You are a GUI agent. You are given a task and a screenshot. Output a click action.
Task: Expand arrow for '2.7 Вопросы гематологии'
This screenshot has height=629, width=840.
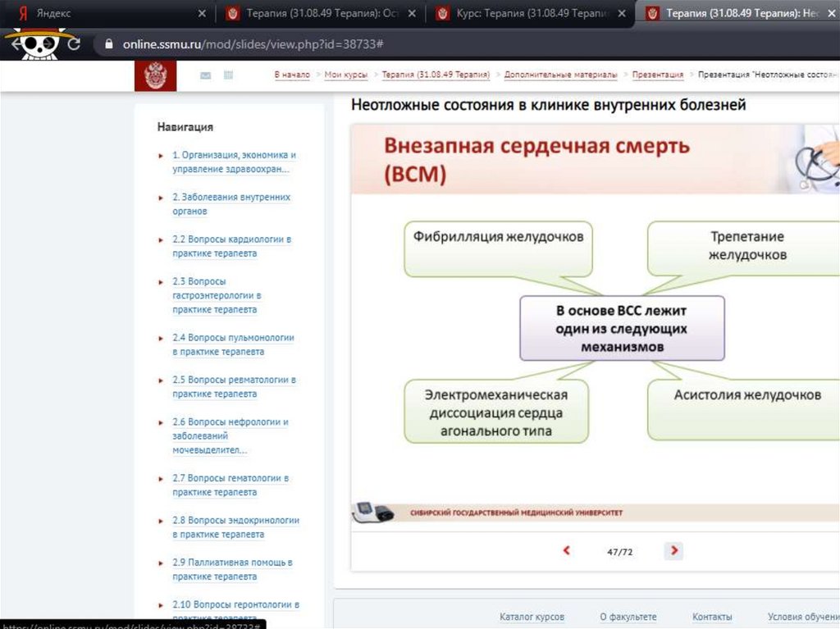pos(161,479)
